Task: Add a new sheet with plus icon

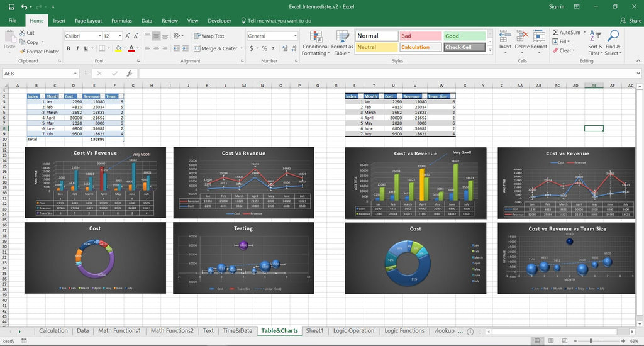Action: click(470, 331)
